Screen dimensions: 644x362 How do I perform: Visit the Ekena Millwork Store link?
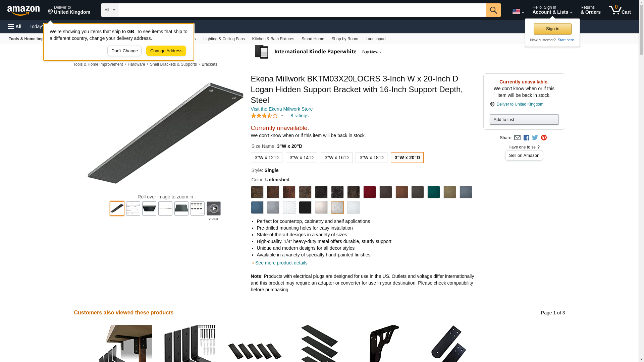click(x=282, y=109)
